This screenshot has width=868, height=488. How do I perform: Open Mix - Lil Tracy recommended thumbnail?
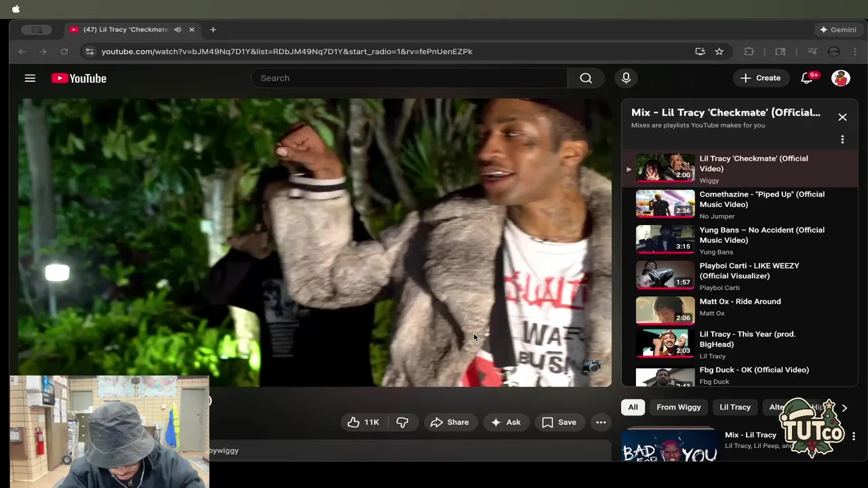click(x=670, y=444)
